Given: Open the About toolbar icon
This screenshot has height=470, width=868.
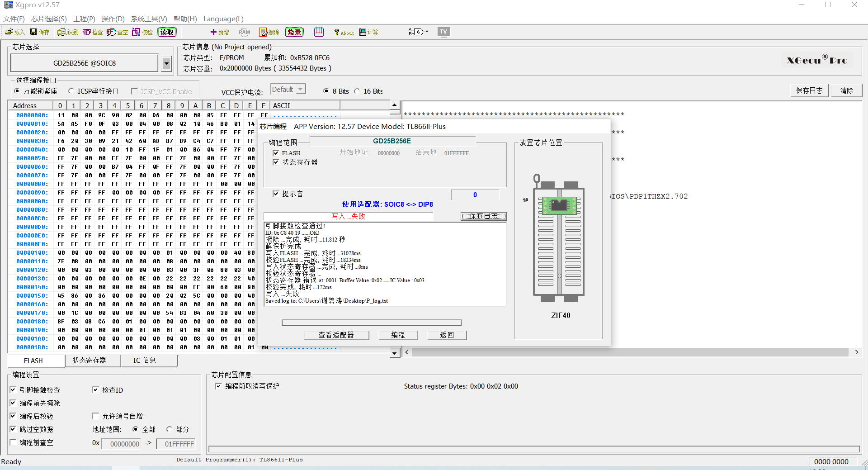Looking at the screenshot, I should [x=344, y=32].
